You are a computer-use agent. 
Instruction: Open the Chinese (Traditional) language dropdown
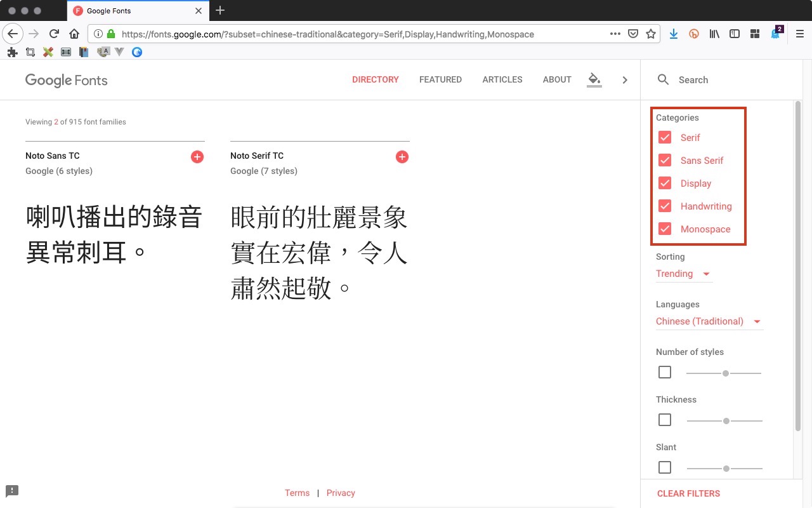point(709,321)
